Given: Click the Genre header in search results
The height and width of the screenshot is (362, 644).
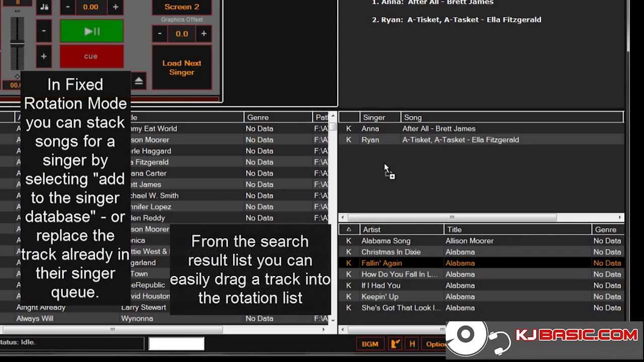Looking at the screenshot, I should tap(608, 229).
